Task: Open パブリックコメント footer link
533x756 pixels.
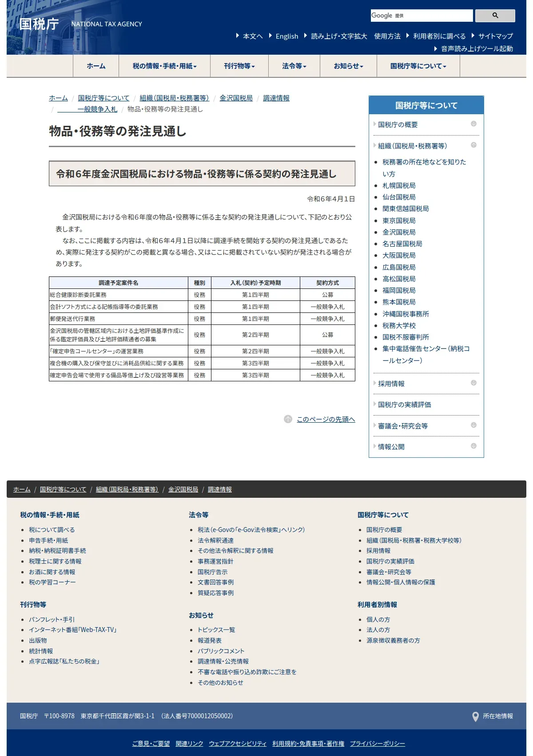Action: pyautogui.click(x=221, y=651)
